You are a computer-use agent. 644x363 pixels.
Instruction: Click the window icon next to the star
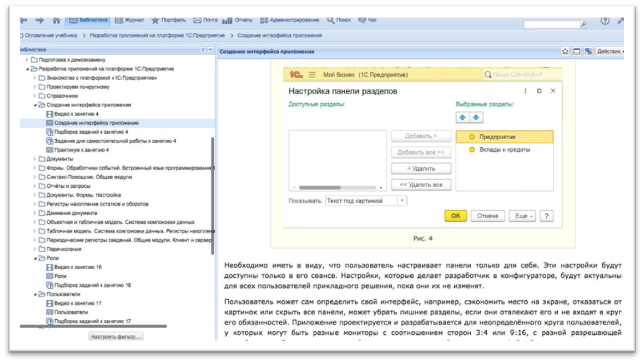point(577,51)
